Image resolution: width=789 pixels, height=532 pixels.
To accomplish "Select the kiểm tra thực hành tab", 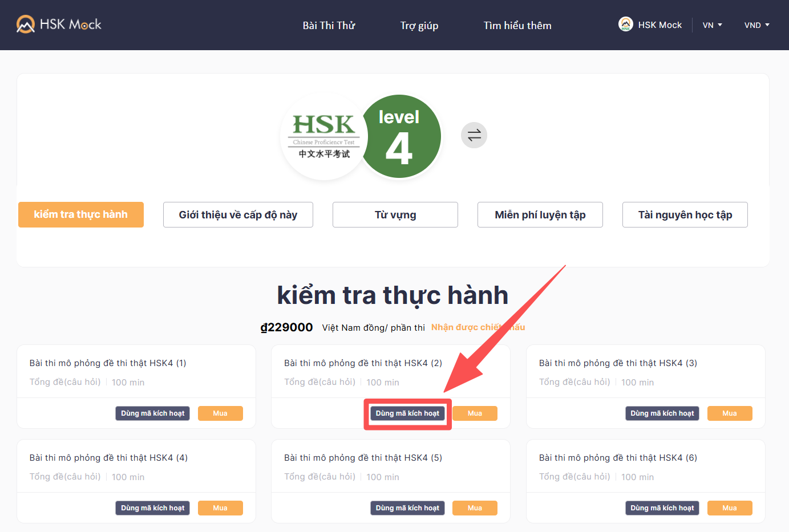I will pyautogui.click(x=80, y=214).
